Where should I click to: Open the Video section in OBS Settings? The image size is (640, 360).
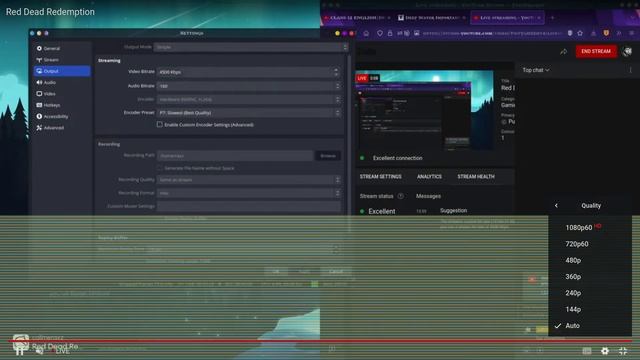point(62,93)
